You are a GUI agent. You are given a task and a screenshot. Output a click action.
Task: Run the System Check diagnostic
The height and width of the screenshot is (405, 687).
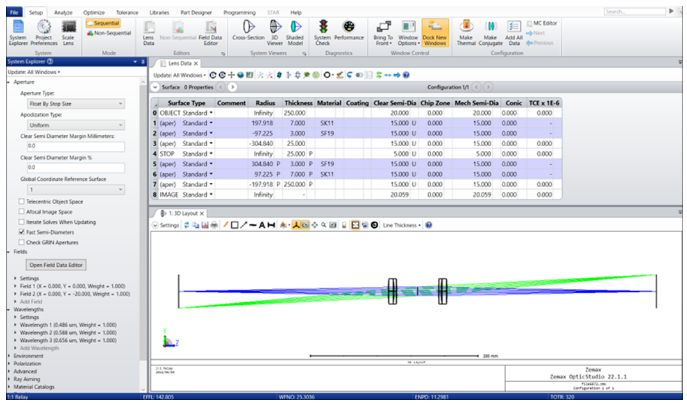322,33
